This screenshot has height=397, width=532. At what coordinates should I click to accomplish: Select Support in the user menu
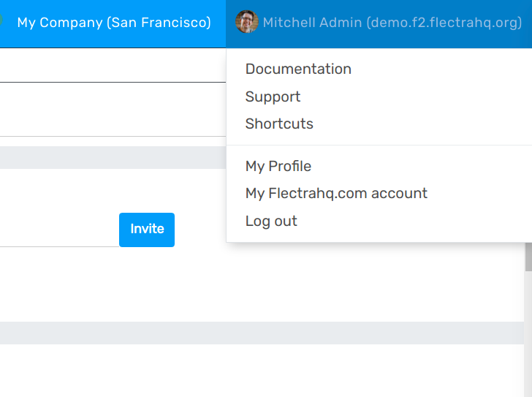(x=273, y=97)
